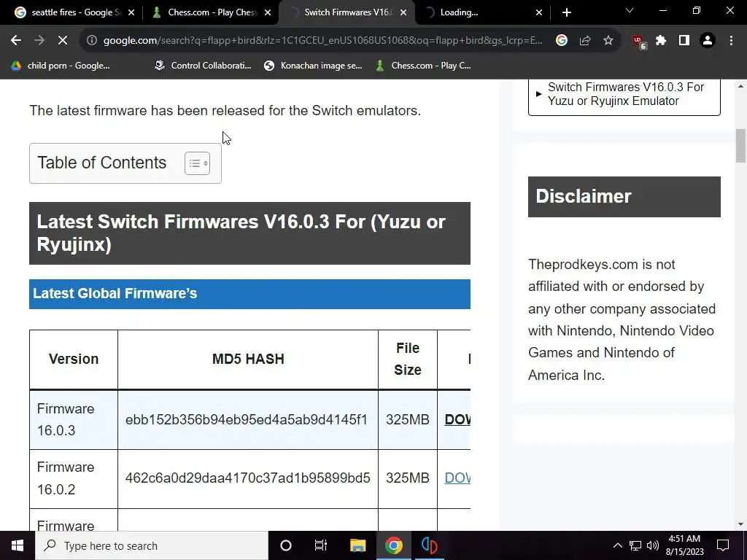Open Cortana from the taskbar

pos(285,545)
